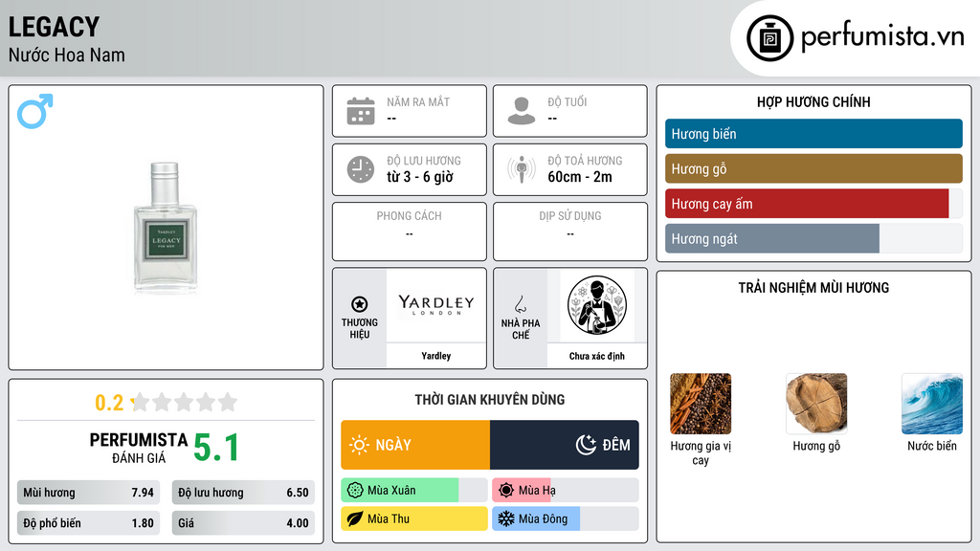Click the Mùa Thu season bar

pyautogui.click(x=414, y=518)
